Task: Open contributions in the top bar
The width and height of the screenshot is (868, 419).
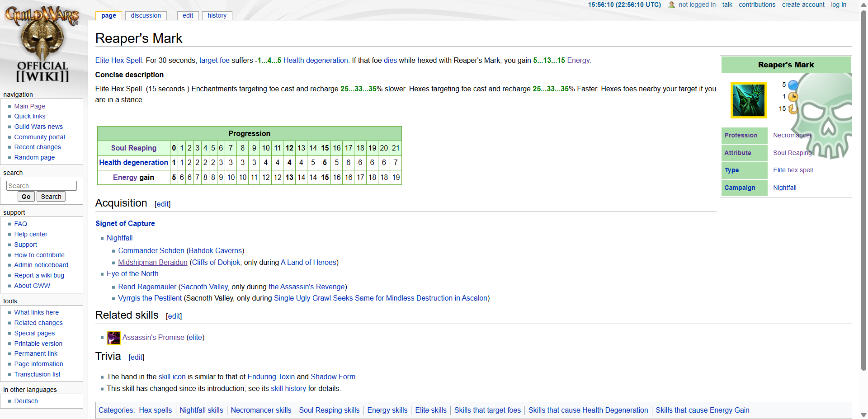Action: coord(757,5)
